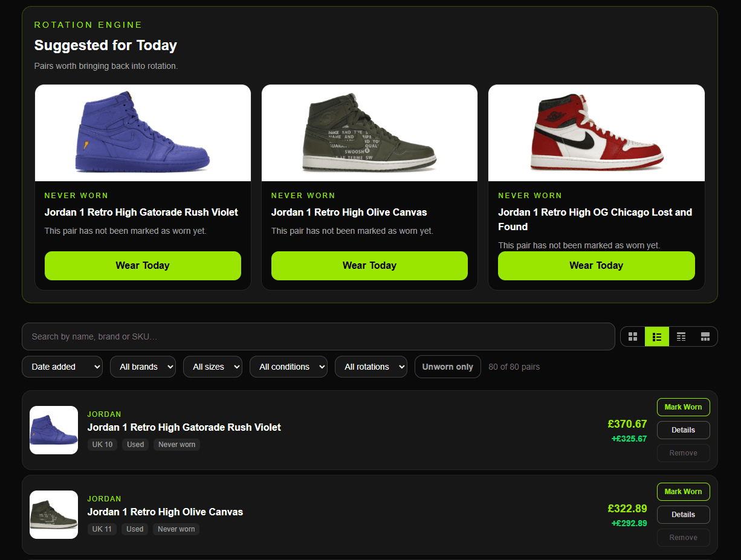The image size is (741, 560).
Task: Open the suggested red Chicago shoe image
Action: [597, 133]
